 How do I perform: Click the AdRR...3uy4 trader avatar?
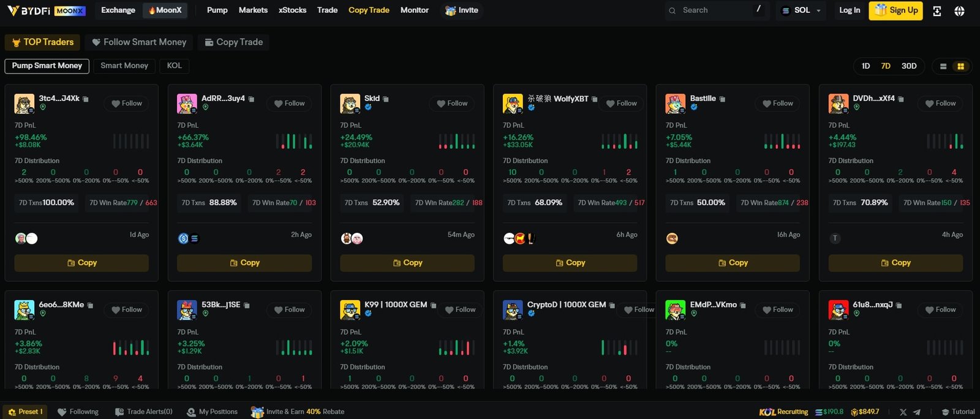(187, 104)
